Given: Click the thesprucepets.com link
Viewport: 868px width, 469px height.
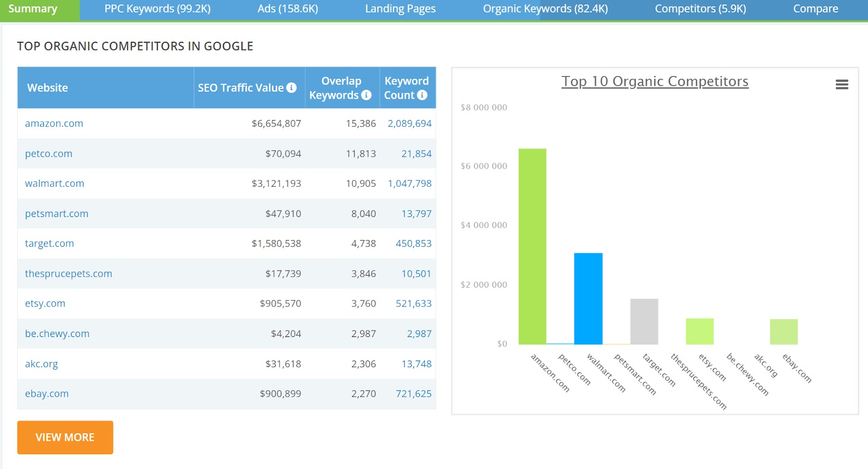Looking at the screenshot, I should pos(68,274).
